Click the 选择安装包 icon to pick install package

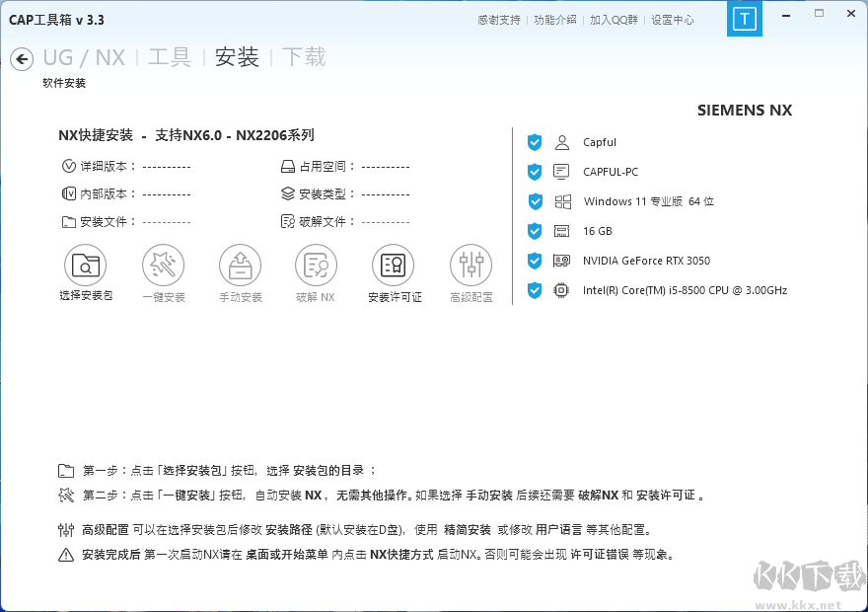pos(86,265)
